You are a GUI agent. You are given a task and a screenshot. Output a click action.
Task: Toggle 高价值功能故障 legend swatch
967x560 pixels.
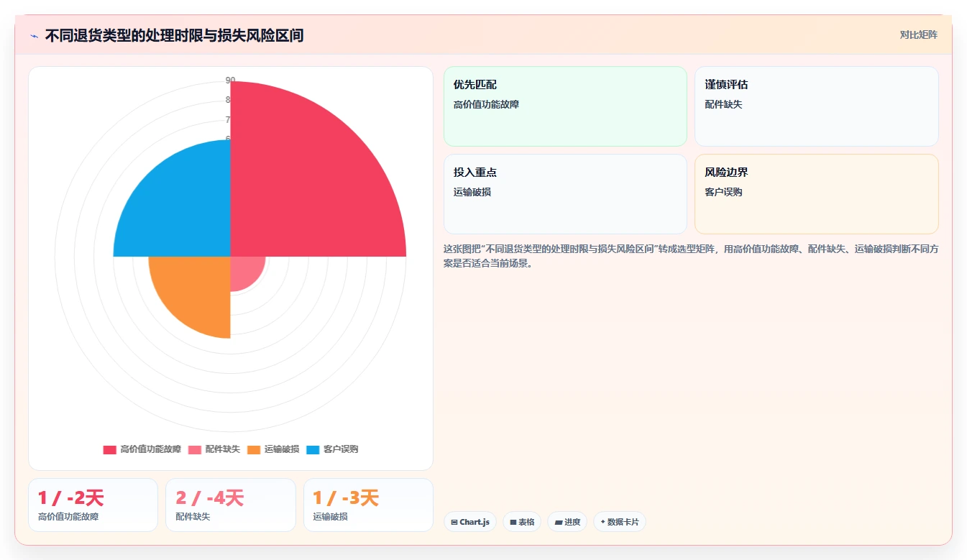109,449
